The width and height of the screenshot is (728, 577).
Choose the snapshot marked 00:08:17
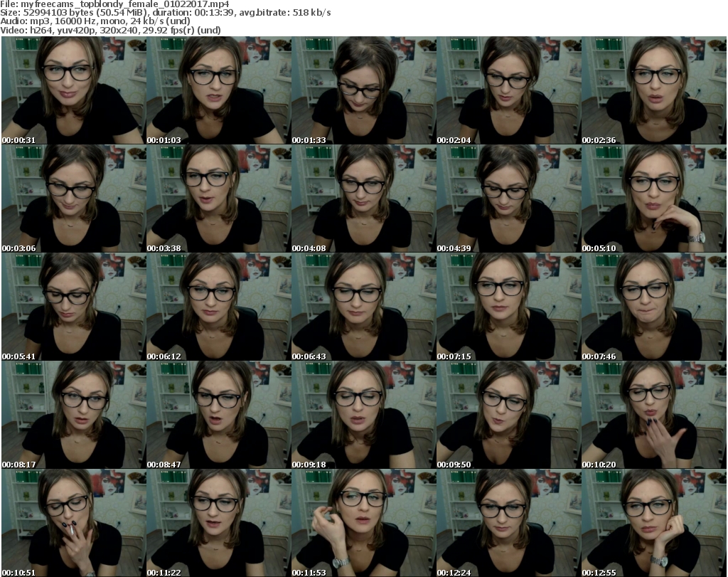[x=74, y=415]
